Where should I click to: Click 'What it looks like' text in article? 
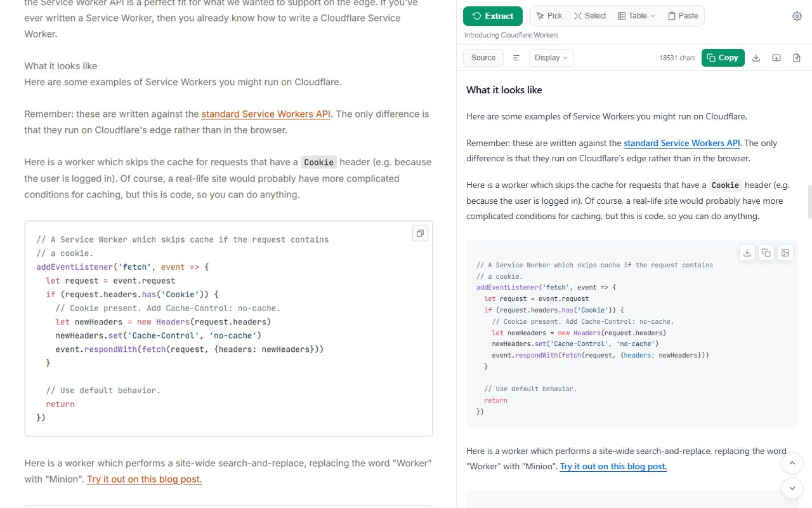pos(61,66)
